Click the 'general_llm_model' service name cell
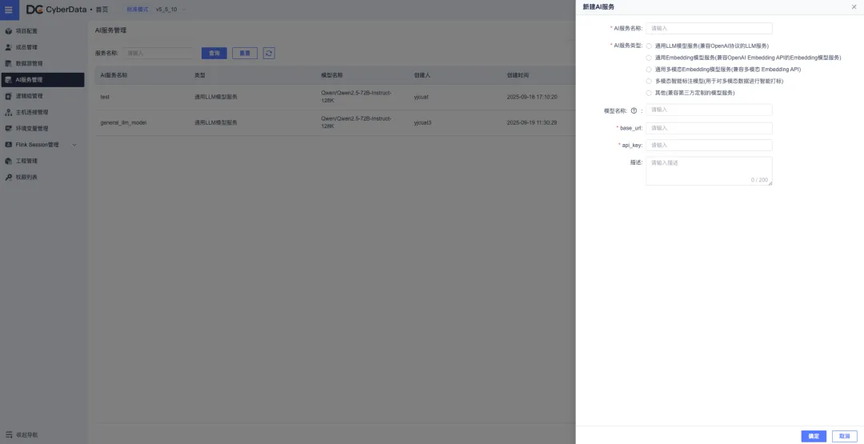 (123, 123)
